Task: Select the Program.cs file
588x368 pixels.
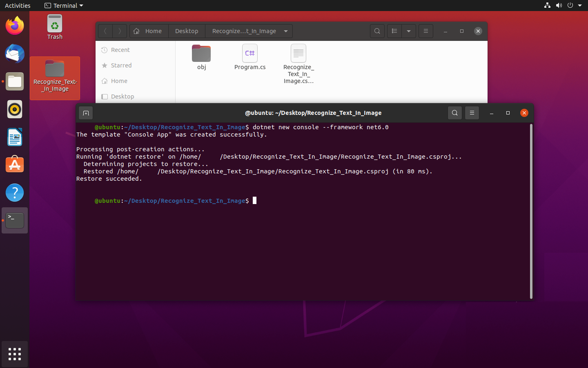Action: pos(250,57)
